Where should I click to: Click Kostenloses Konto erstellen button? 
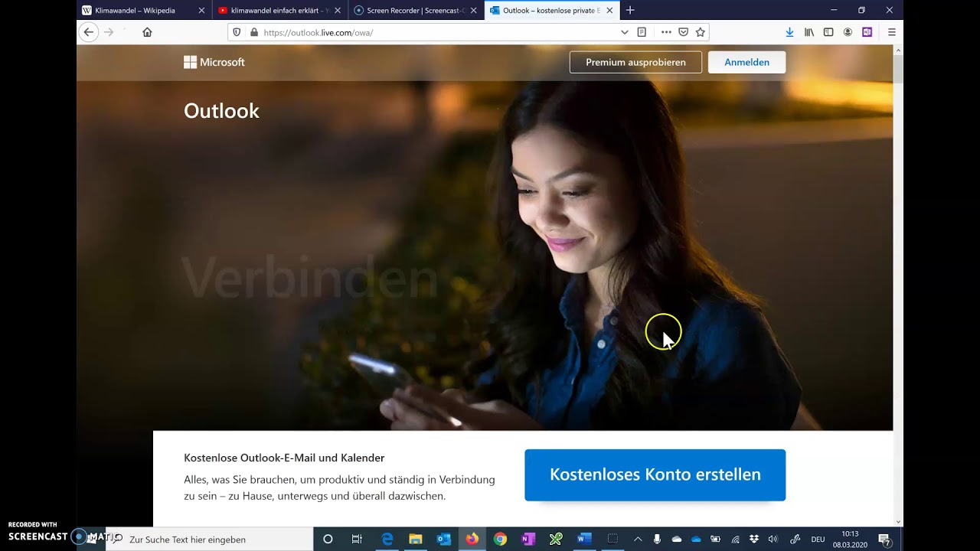tap(655, 474)
